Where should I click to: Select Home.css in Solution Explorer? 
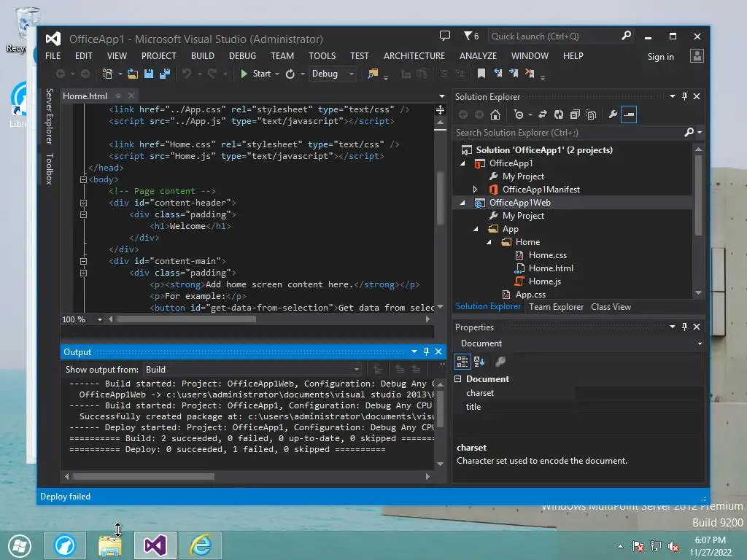(x=547, y=255)
